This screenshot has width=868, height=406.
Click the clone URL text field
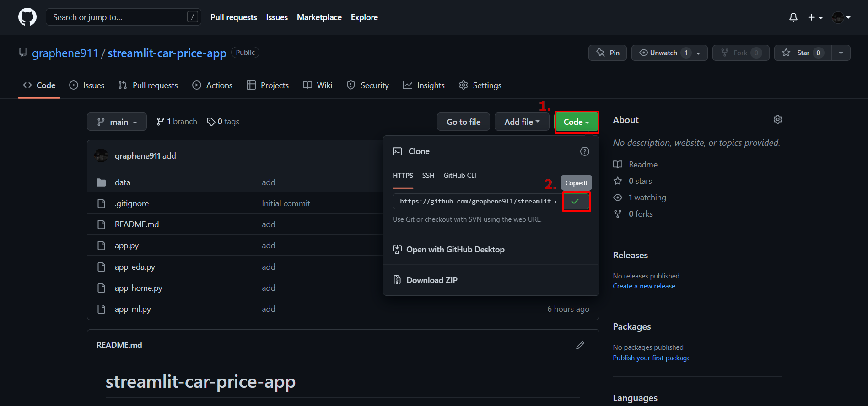pyautogui.click(x=477, y=202)
